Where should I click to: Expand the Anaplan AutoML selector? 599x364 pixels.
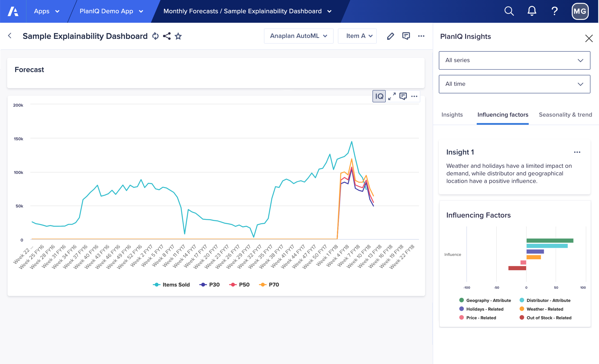[299, 36]
